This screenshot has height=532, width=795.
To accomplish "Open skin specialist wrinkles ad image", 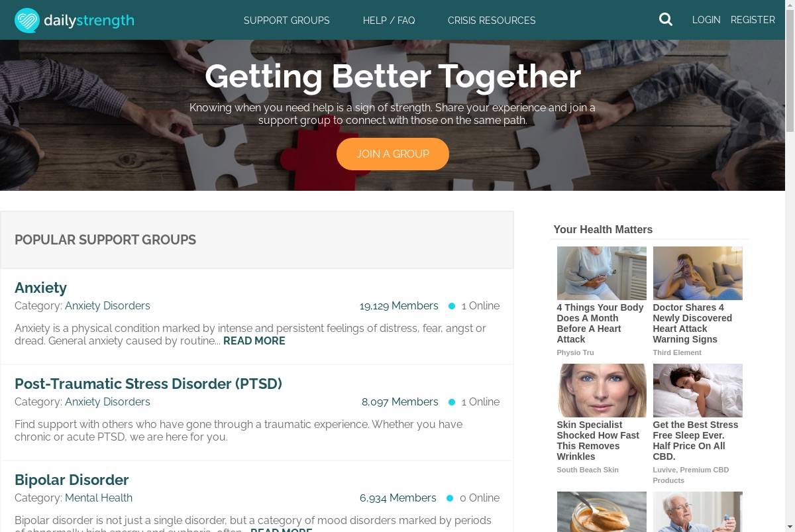I will point(602,390).
